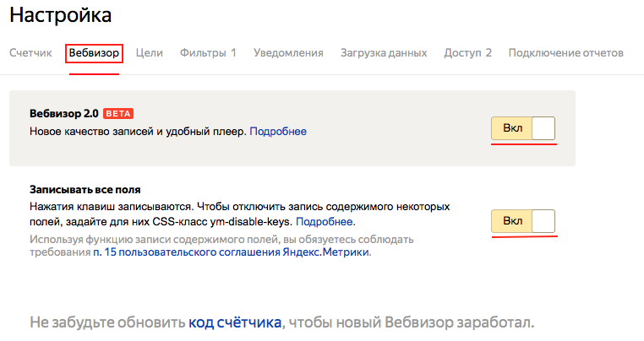Switch to the Цели tab
Screen dimensions: 644x341
[x=149, y=52]
